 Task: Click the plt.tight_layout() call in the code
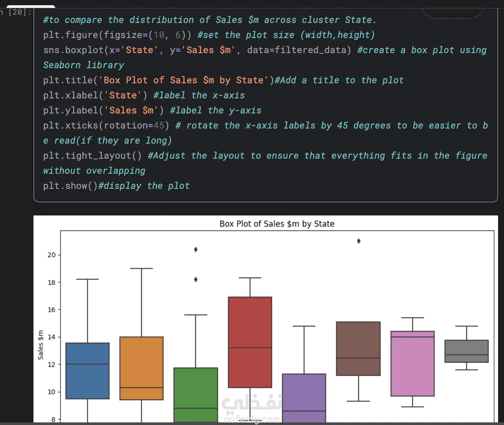pyautogui.click(x=92, y=156)
